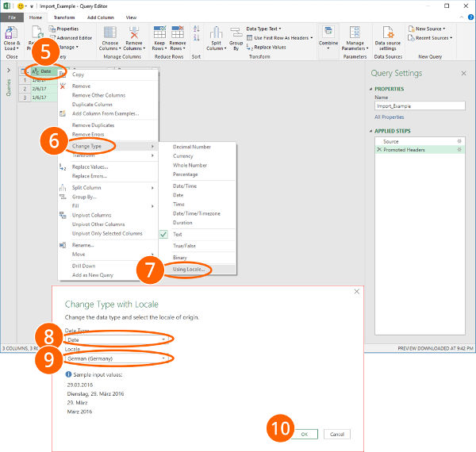Collapse the ribbon with the chevron

click(x=462, y=17)
